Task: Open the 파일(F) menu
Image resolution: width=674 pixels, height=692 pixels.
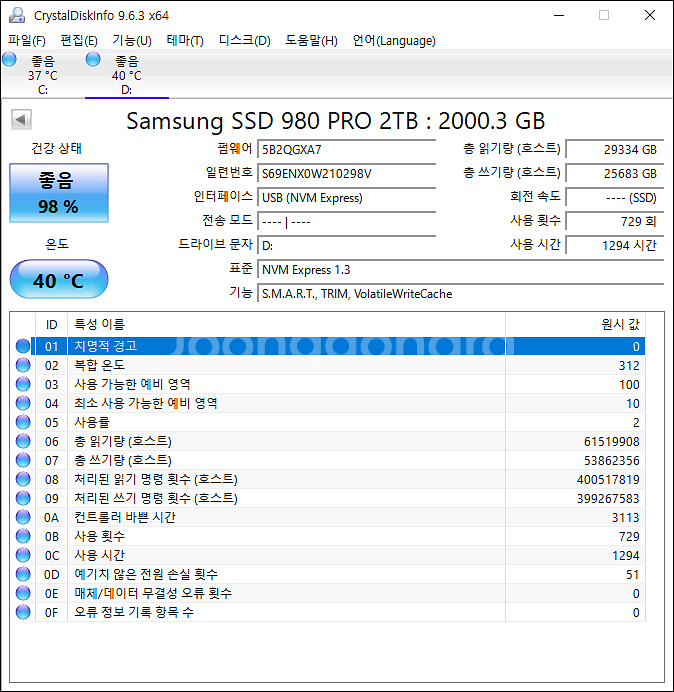Action: tap(27, 41)
